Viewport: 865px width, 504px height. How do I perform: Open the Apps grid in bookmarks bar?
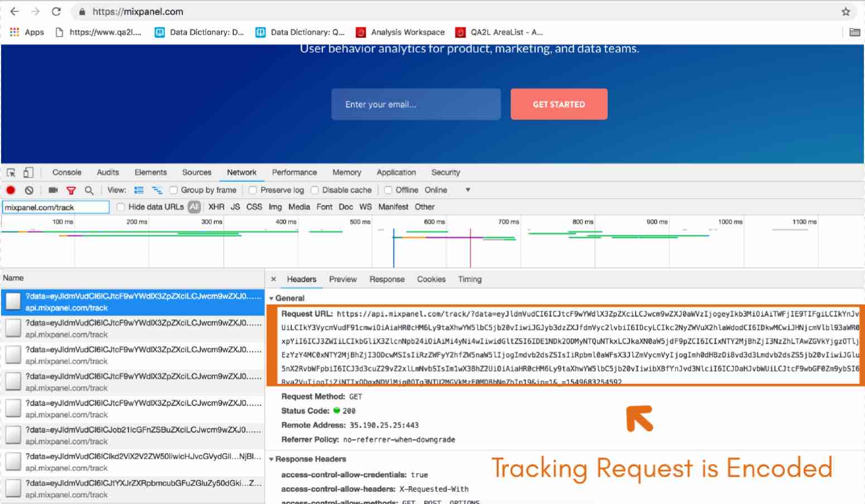pos(27,32)
